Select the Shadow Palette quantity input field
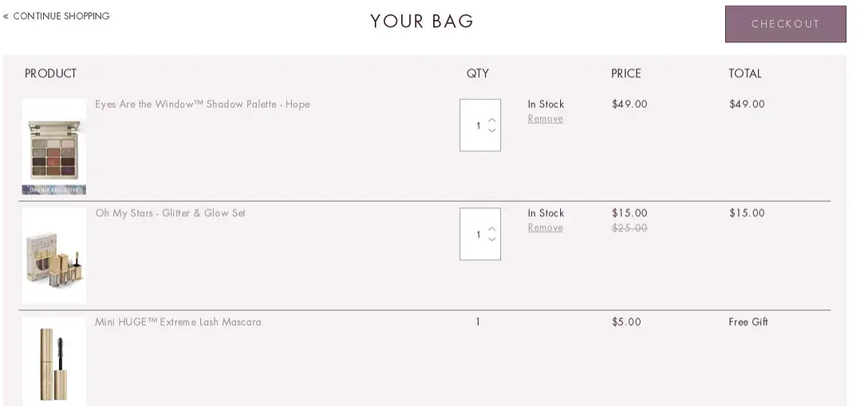The image size is (868, 411). click(480, 125)
